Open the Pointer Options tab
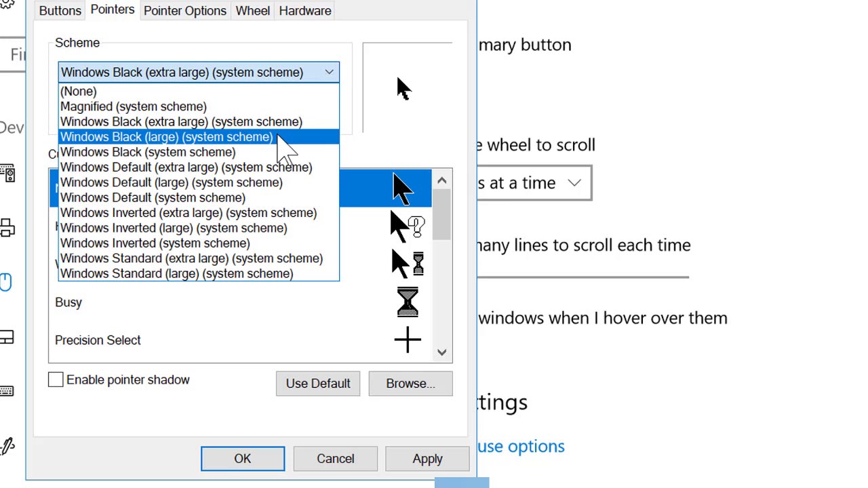This screenshot has width=868, height=488. click(x=185, y=11)
